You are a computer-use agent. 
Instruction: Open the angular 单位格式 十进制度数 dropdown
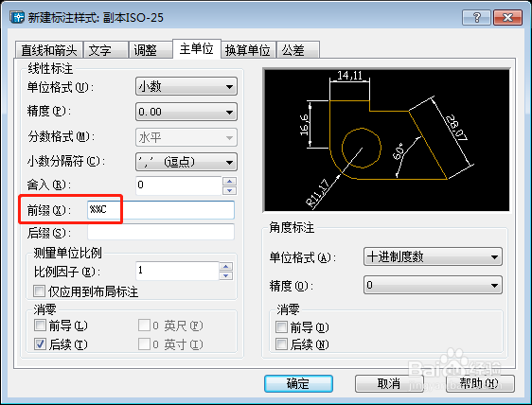(433, 256)
